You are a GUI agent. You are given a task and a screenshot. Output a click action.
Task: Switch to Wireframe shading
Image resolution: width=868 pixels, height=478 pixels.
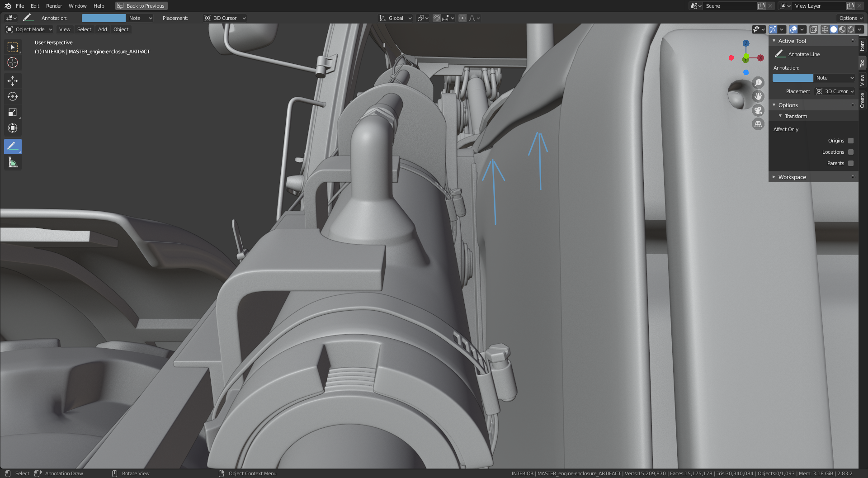[825, 29]
